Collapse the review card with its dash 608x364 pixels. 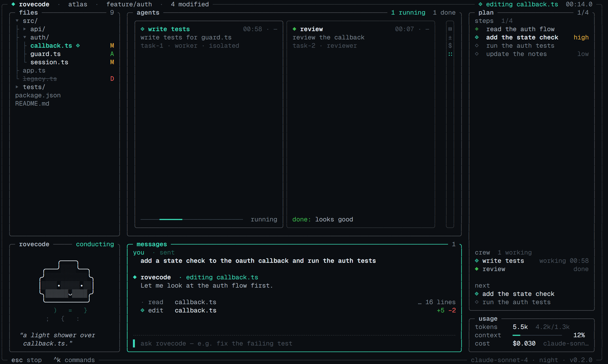point(427,29)
